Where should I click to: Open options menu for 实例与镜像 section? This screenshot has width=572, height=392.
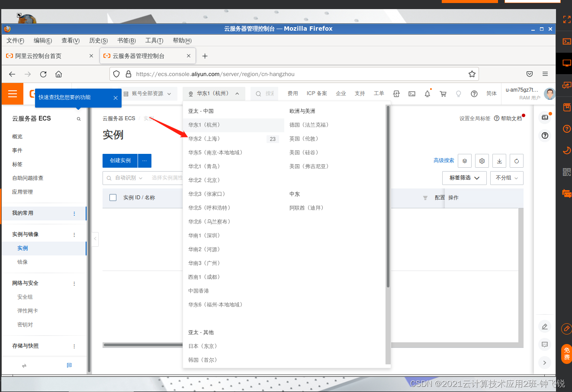tap(74, 235)
